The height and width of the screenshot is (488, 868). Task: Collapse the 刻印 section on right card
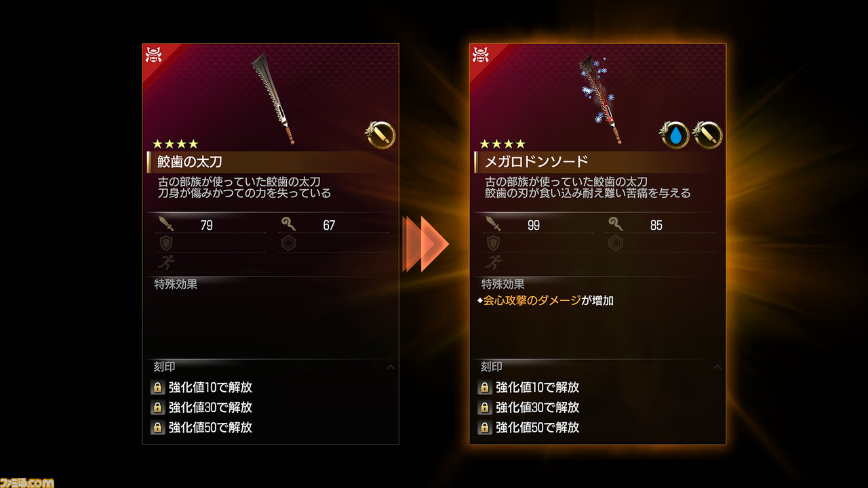(x=717, y=367)
